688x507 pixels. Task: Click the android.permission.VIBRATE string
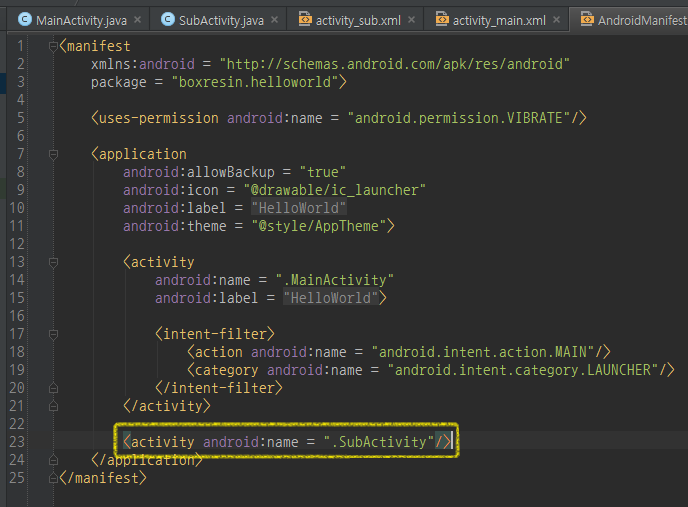pyautogui.click(x=459, y=118)
